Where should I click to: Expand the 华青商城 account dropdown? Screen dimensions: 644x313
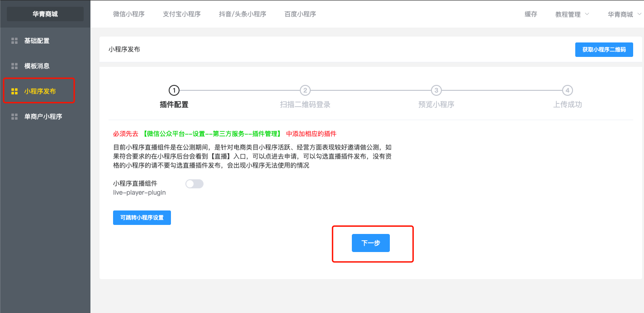coord(625,14)
